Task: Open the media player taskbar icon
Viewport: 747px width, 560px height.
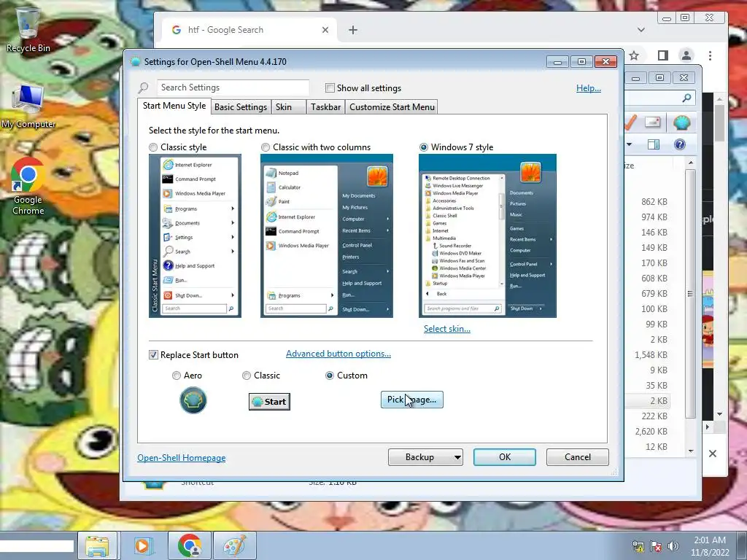Action: tap(142, 545)
